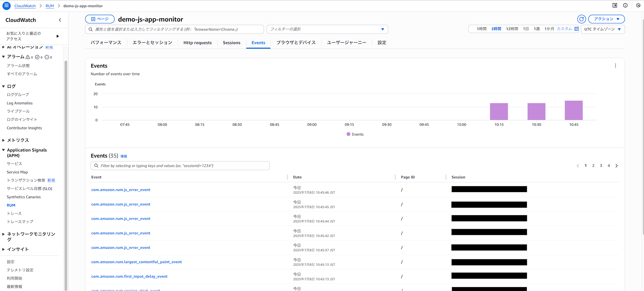644x291 pixels.
Task: Select the 1か月 time range
Action: point(549,29)
